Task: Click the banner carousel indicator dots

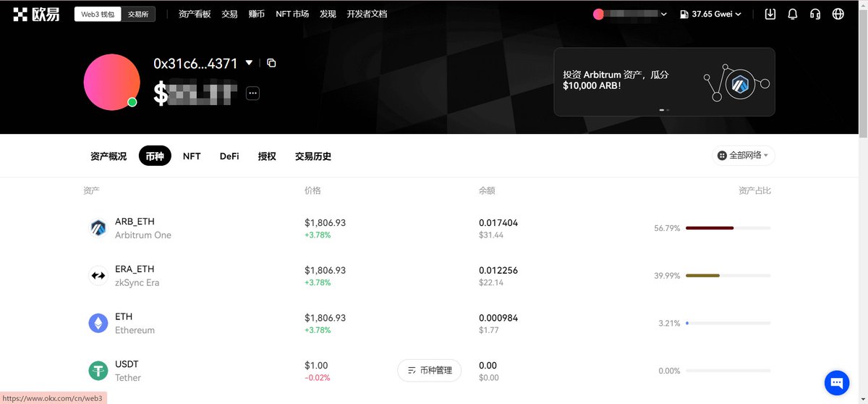Action: [664, 109]
